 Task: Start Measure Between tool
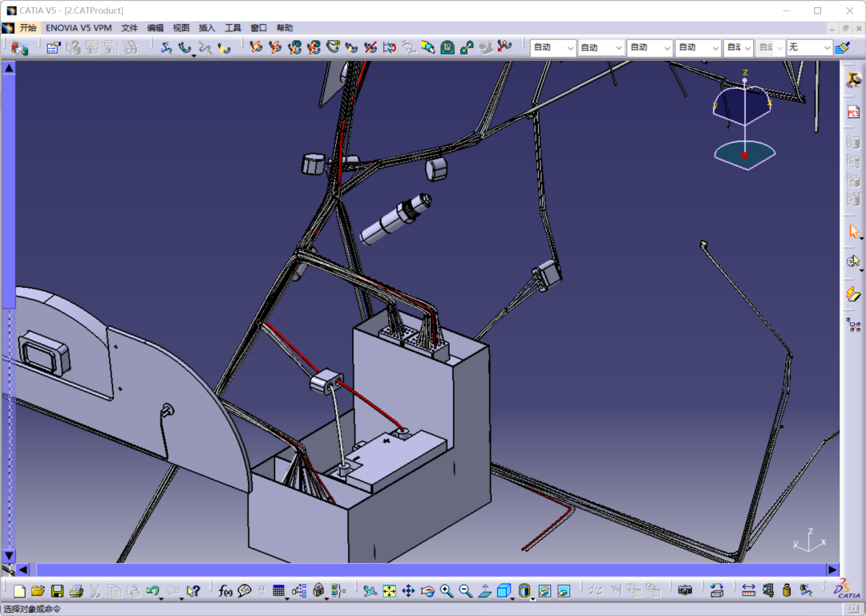748,591
